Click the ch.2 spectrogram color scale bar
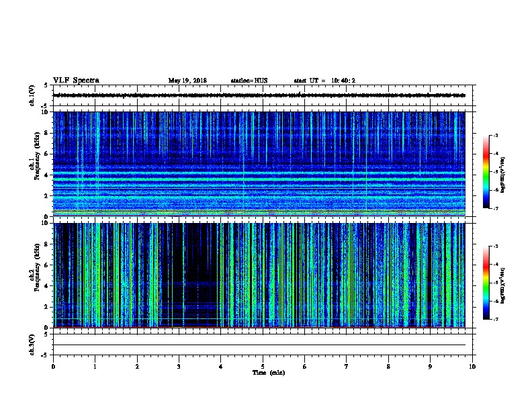532x411 pixels. point(486,283)
